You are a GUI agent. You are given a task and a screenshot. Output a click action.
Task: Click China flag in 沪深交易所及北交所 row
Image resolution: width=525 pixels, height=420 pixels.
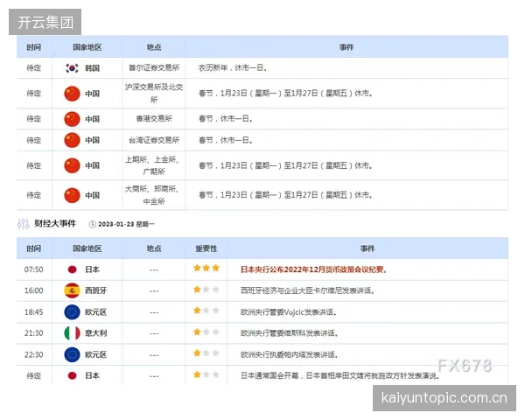coord(72,94)
